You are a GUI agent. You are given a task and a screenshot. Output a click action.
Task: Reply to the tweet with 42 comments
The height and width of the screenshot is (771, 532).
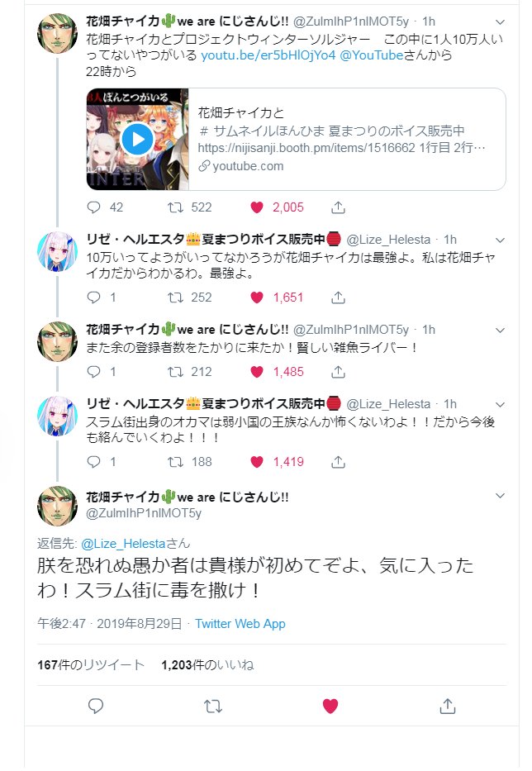tap(93, 207)
